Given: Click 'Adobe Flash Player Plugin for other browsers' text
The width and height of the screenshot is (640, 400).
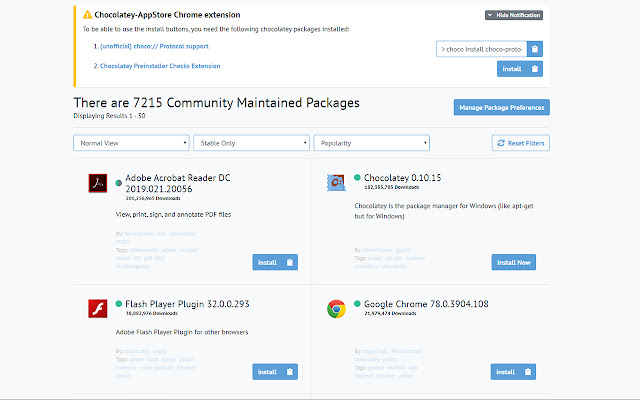Looking at the screenshot, I should [x=182, y=332].
